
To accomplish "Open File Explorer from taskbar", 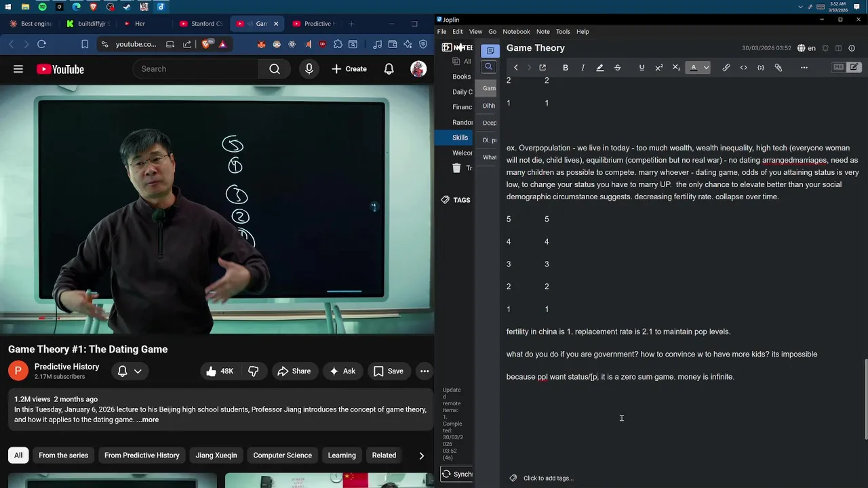I will point(25,7).
